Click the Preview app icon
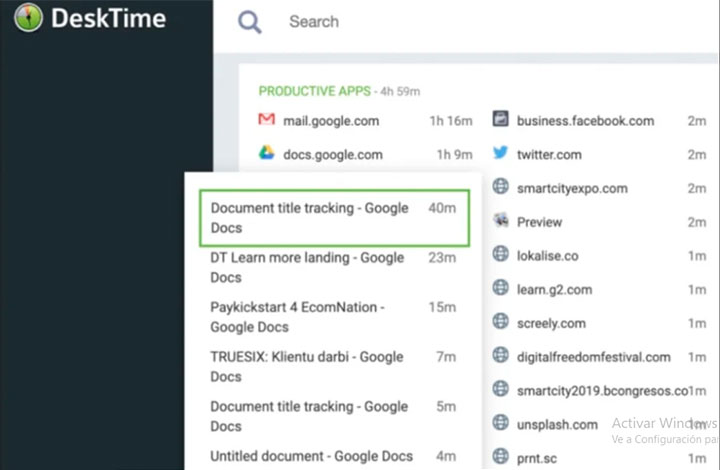 pyautogui.click(x=501, y=220)
